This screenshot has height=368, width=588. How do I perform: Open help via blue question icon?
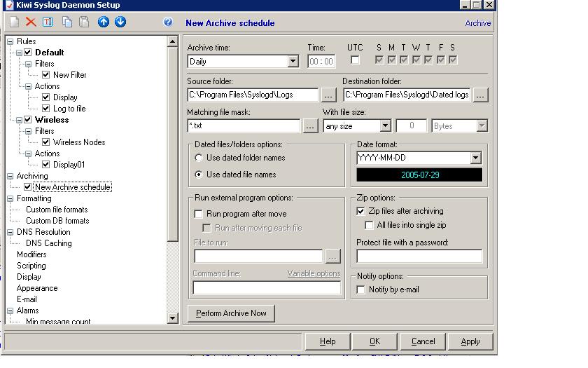[168, 22]
